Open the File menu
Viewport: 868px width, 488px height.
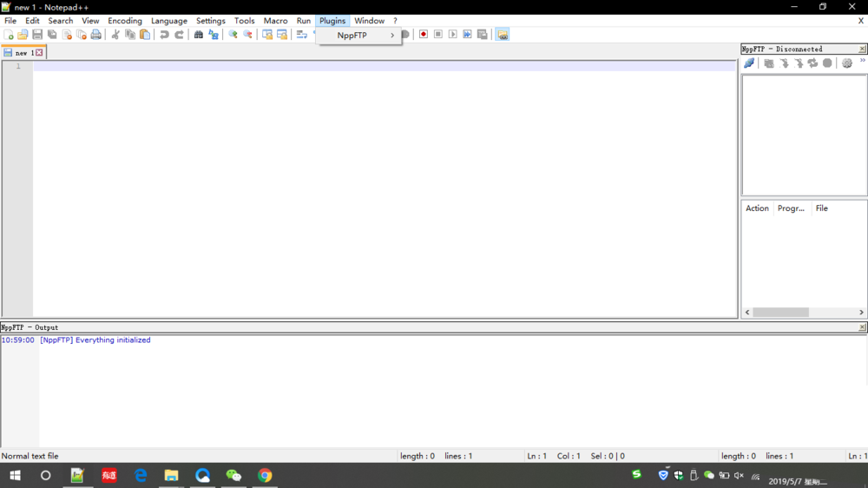[10, 21]
